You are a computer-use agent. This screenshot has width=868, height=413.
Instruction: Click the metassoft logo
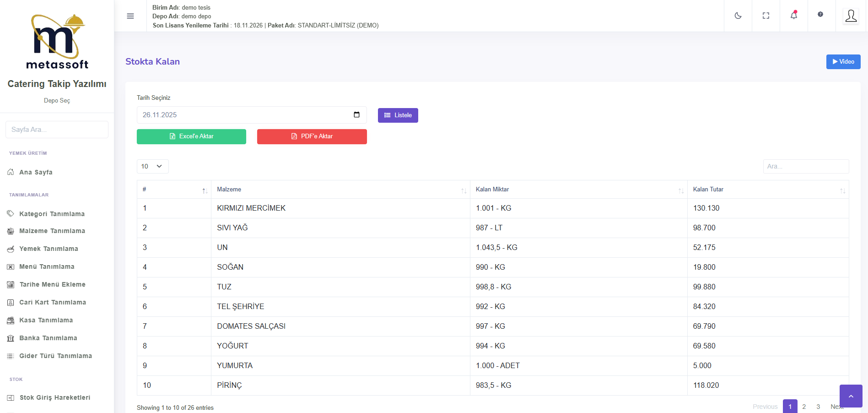[x=57, y=42]
